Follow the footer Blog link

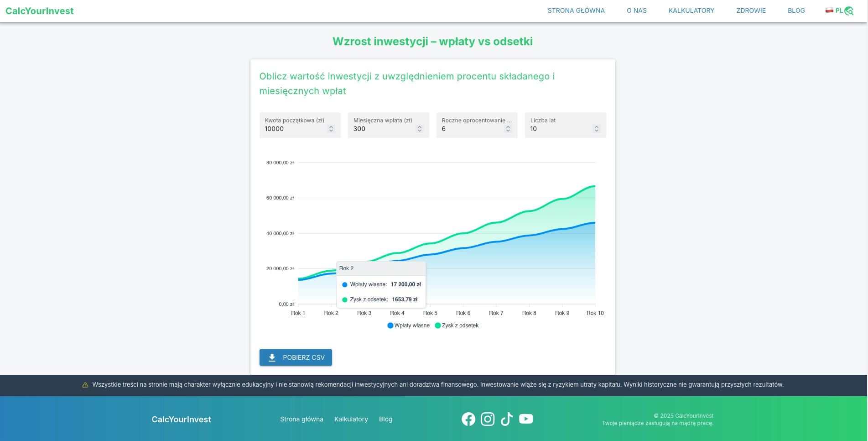385,419
